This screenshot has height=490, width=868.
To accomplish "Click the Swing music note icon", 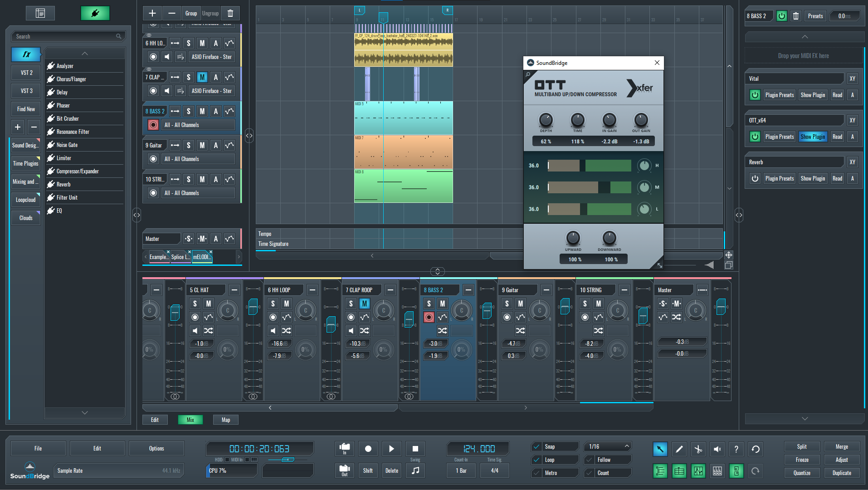I will 415,470.
